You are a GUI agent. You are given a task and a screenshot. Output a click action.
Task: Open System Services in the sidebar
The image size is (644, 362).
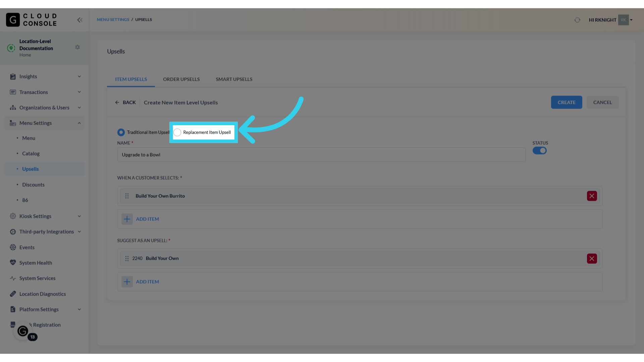click(x=37, y=278)
